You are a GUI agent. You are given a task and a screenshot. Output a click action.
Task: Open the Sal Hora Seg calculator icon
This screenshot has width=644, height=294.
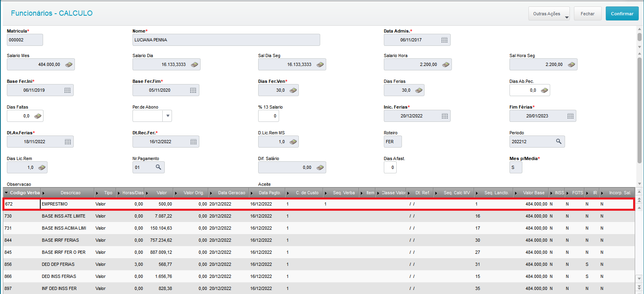(572, 64)
